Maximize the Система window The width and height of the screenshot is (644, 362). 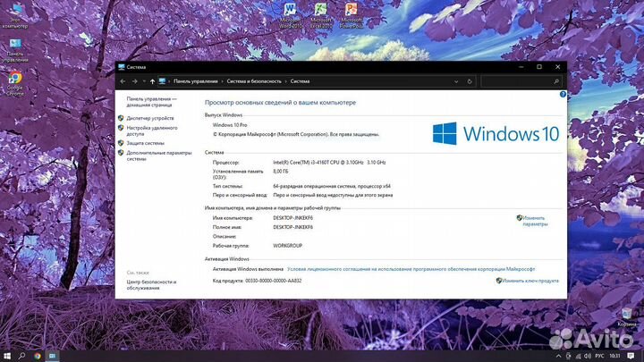pyautogui.click(x=539, y=67)
